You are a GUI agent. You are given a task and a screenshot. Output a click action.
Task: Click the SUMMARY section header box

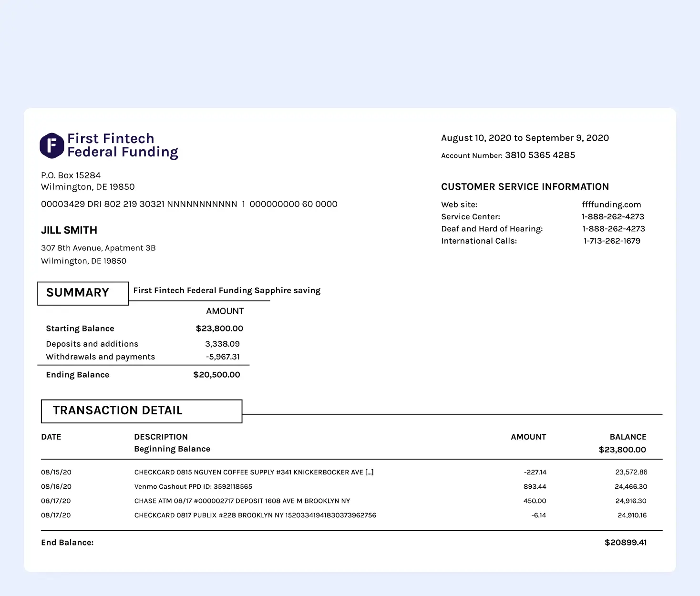[x=83, y=293]
